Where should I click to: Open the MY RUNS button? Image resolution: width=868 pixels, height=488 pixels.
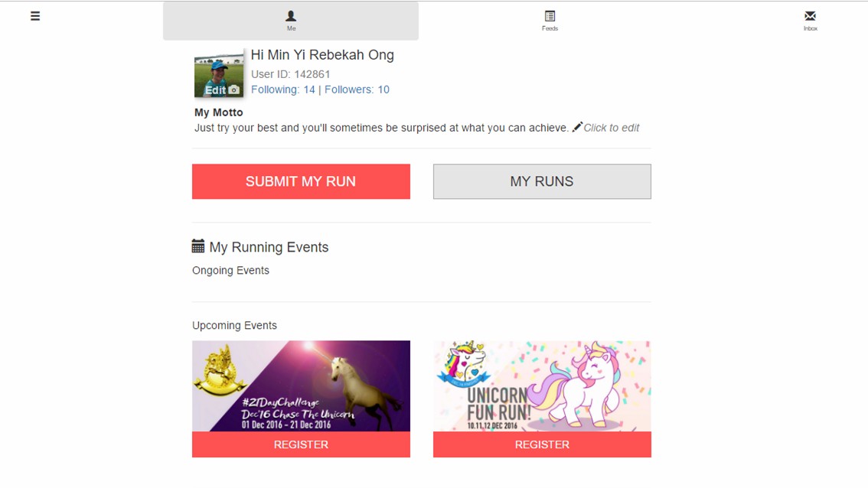click(542, 181)
